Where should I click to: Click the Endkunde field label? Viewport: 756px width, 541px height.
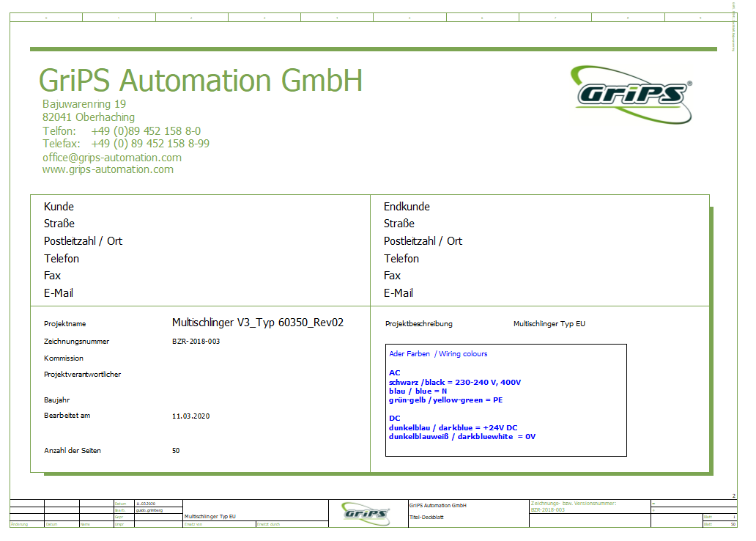coord(407,207)
